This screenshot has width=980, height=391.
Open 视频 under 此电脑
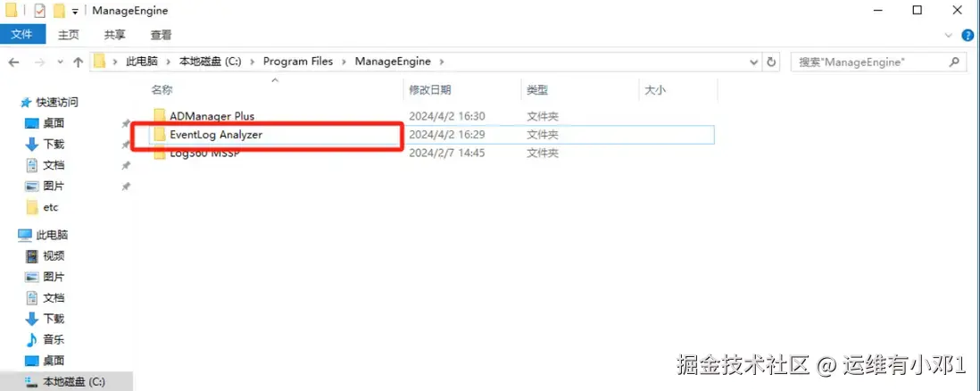(x=54, y=256)
